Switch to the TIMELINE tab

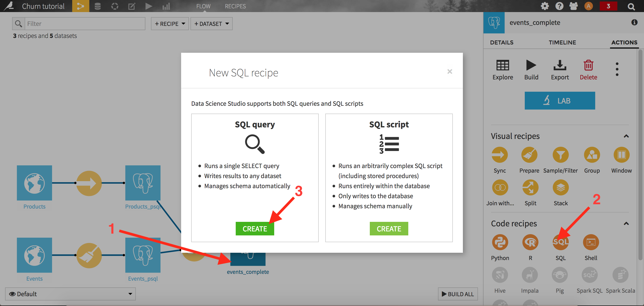coord(562,42)
